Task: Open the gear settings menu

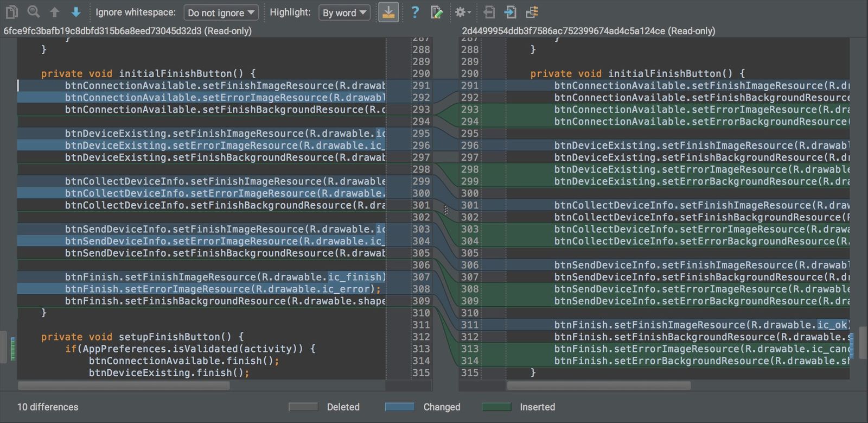Action: pos(462,12)
